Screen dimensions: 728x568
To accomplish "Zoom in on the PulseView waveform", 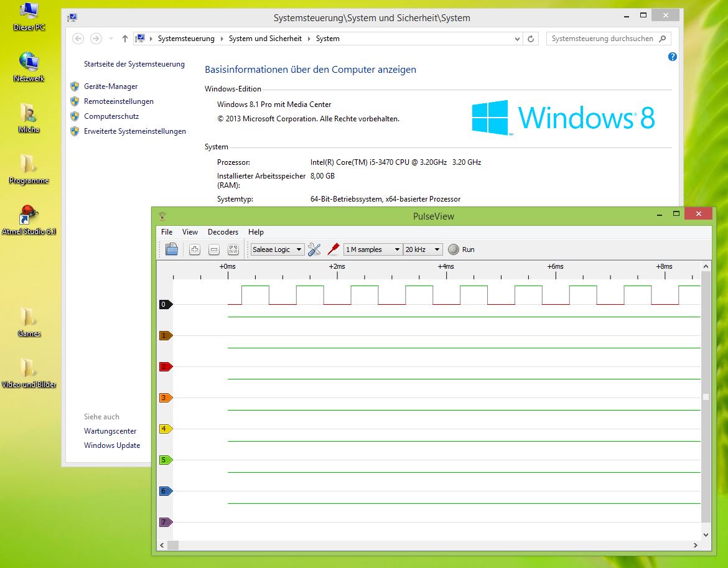I will pos(195,249).
